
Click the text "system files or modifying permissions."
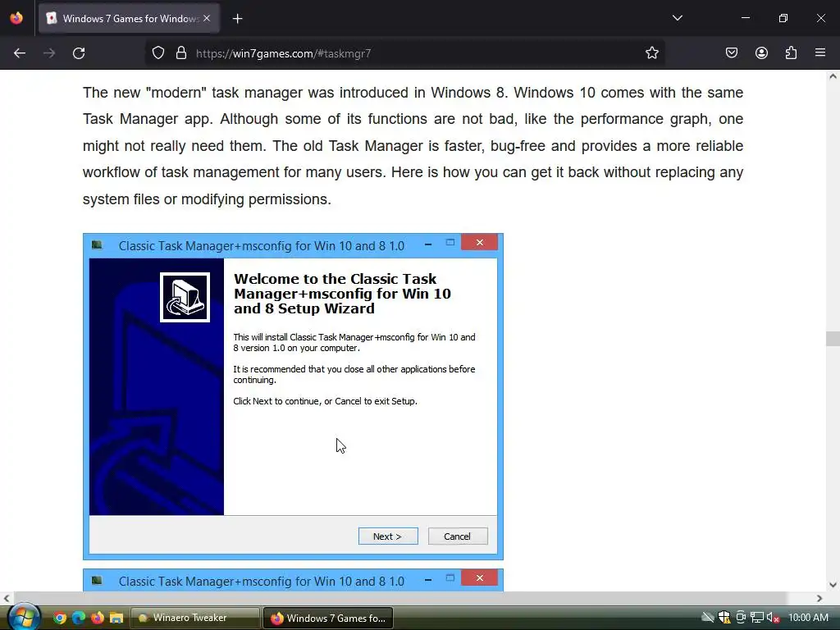[x=207, y=199]
